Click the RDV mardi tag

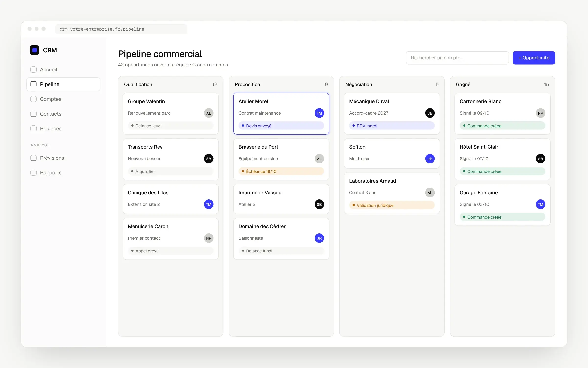(392, 126)
